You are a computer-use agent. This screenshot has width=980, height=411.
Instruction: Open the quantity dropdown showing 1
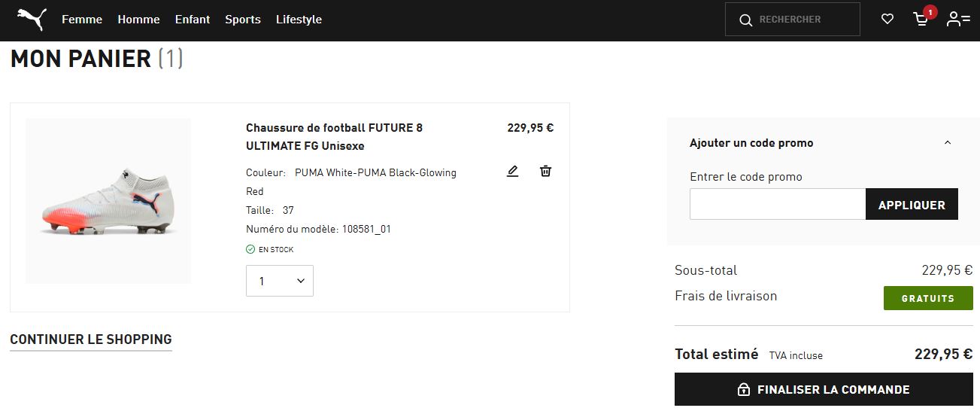280,281
